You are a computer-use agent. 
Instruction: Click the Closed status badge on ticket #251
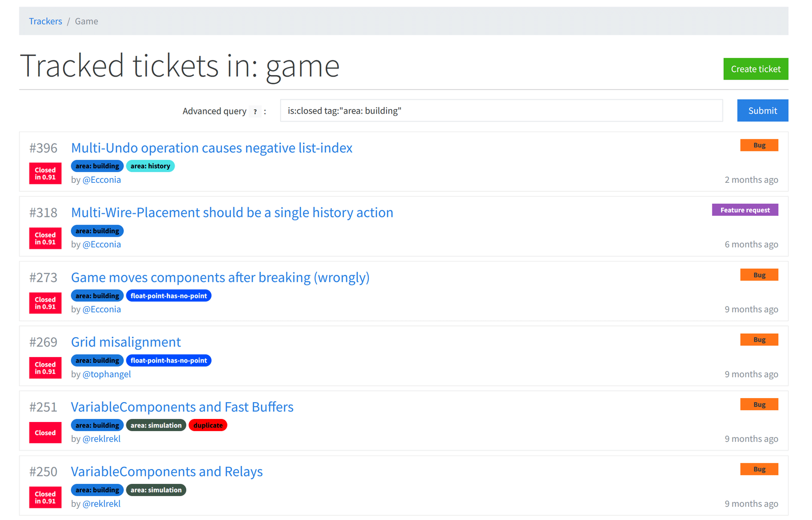click(45, 433)
